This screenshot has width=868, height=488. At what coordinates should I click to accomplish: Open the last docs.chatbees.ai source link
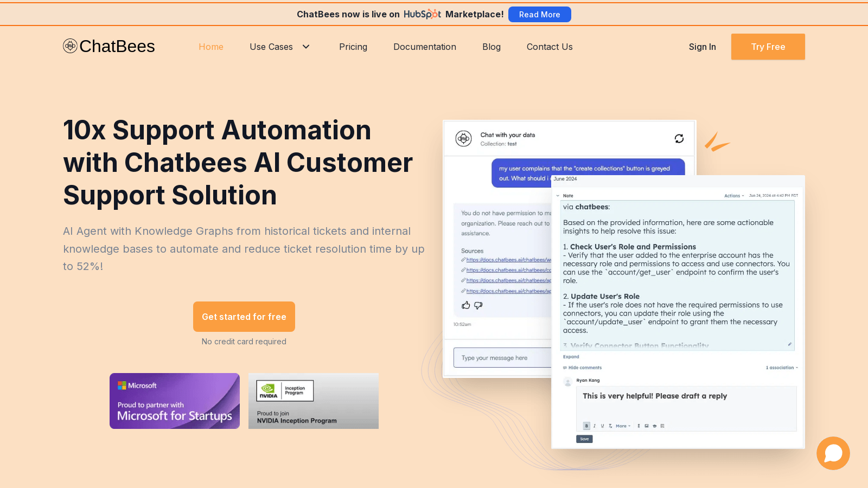tap(508, 291)
